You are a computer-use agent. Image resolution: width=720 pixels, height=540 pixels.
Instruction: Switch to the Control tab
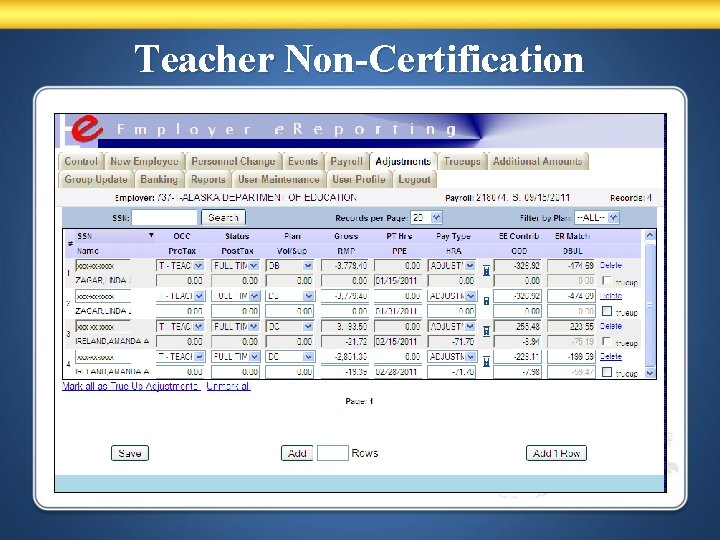(81, 161)
